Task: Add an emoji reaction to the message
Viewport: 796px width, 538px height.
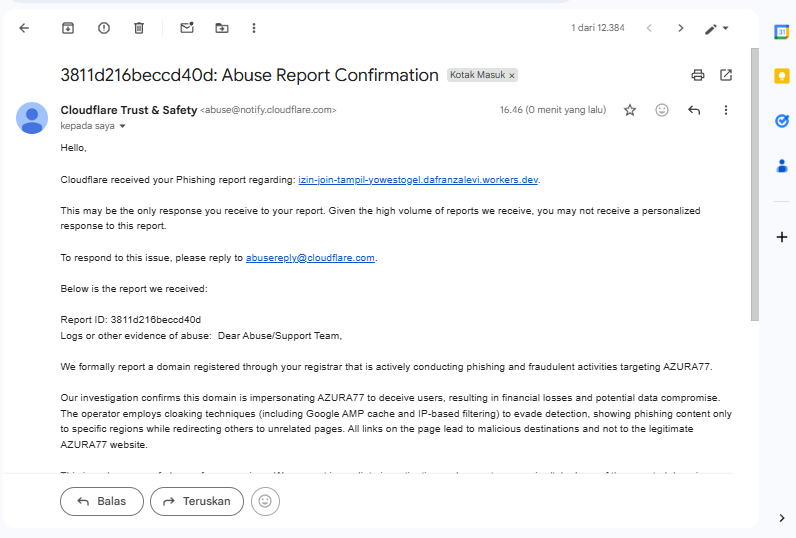Action: [661, 110]
